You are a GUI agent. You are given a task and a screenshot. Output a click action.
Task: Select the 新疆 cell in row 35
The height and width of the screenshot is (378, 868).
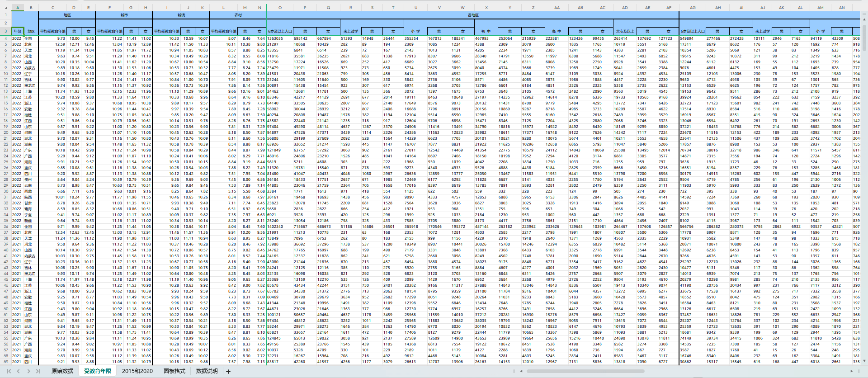pos(31,221)
